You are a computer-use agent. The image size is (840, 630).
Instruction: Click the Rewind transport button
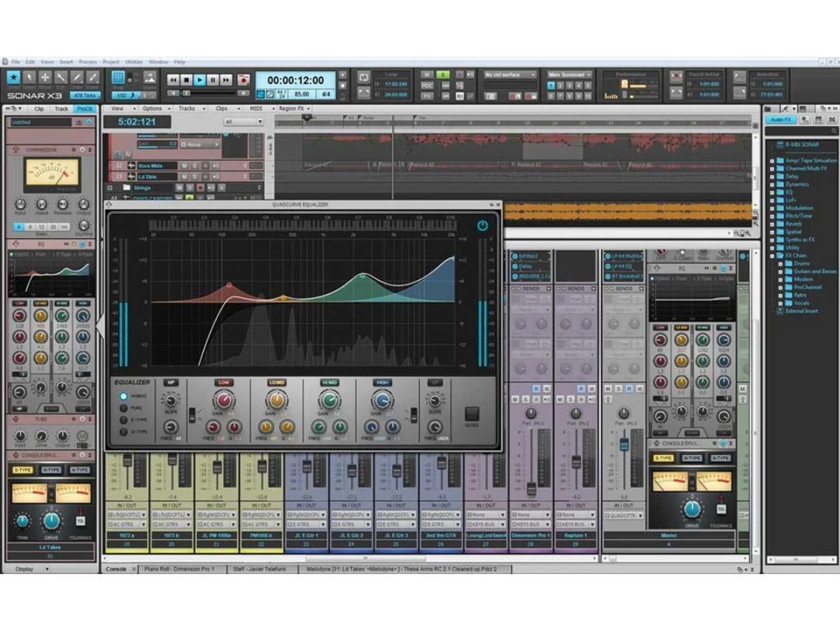point(173,80)
